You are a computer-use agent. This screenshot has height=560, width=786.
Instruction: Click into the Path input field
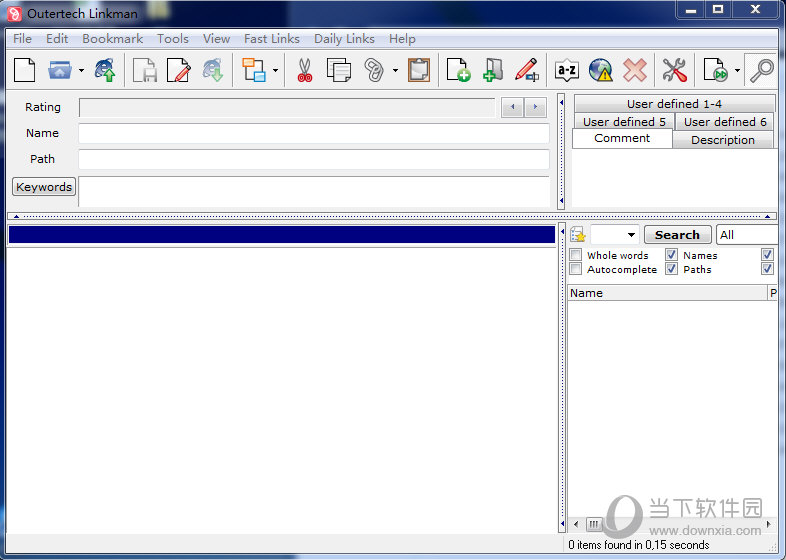pyautogui.click(x=314, y=159)
